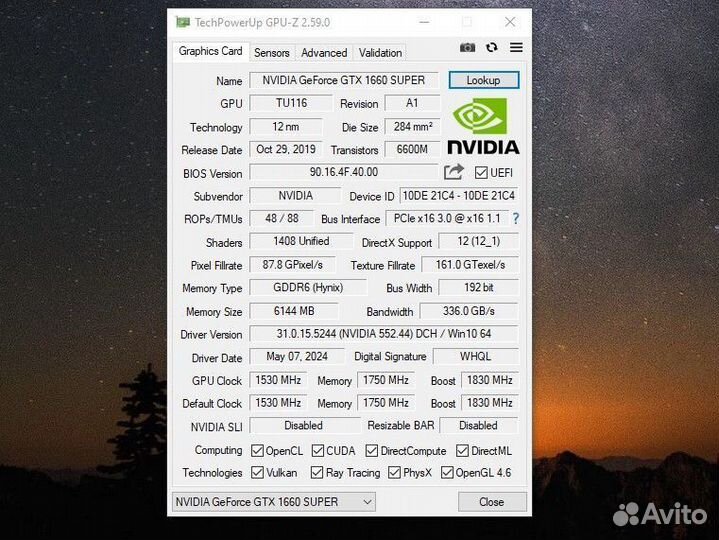Screen dimensions: 719x540
Task: Click the Driver Date May 07, 2024
Action: tap(297, 357)
